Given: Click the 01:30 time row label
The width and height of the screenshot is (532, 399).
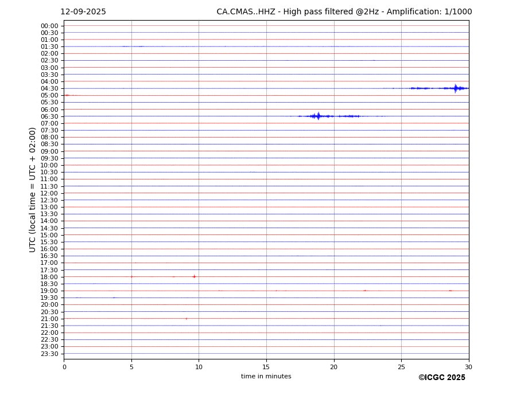Looking at the screenshot, I should [49, 47].
